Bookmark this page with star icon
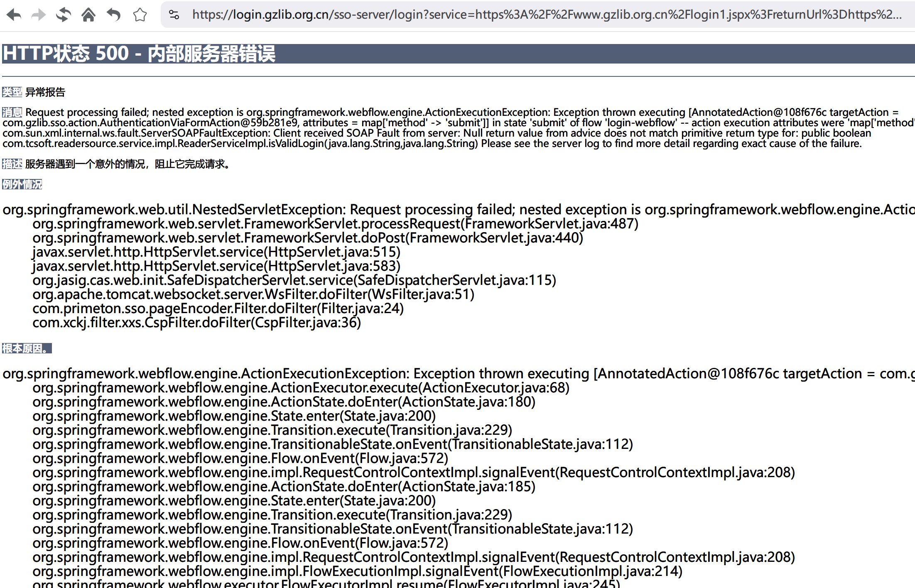915x588 pixels. point(140,15)
